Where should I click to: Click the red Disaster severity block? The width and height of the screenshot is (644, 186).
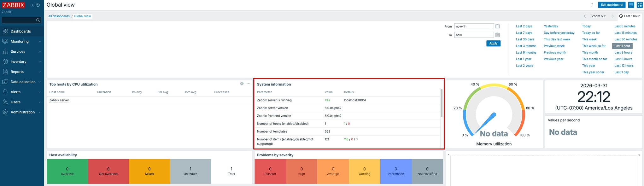click(x=270, y=171)
